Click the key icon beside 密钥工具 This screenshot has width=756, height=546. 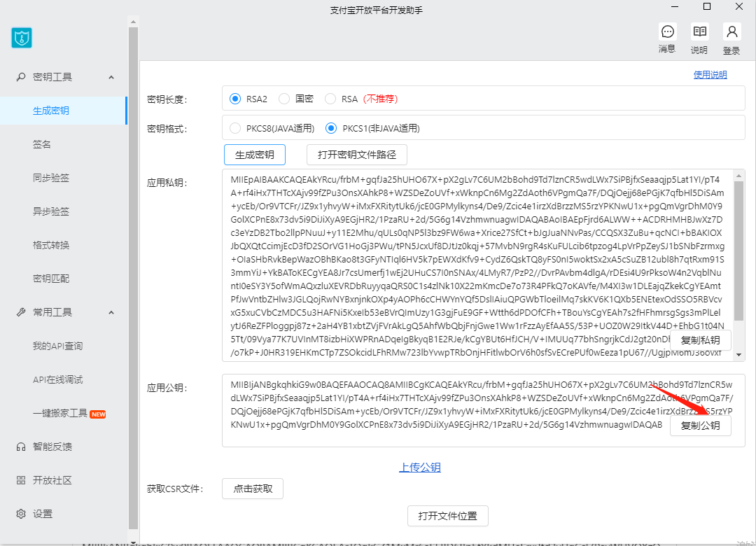pos(21,77)
